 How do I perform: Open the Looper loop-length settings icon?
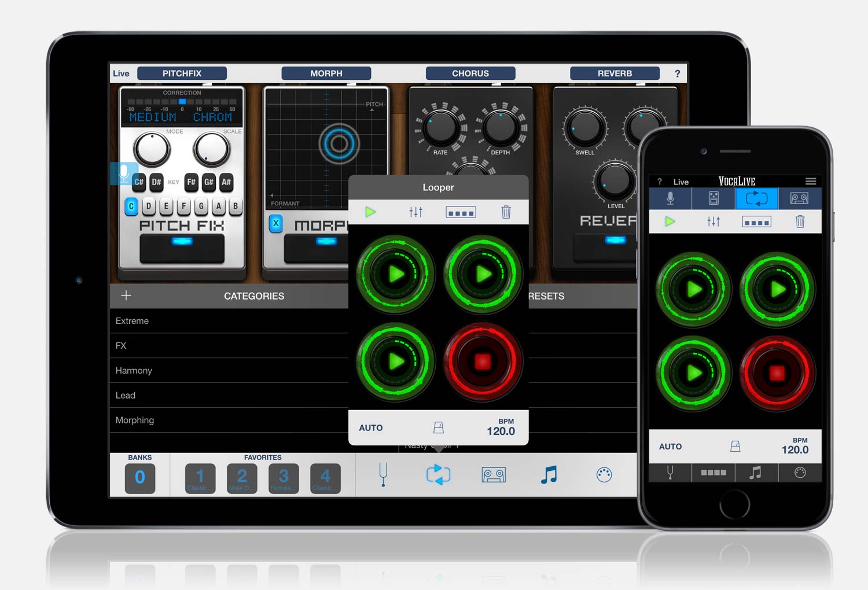[x=460, y=212]
